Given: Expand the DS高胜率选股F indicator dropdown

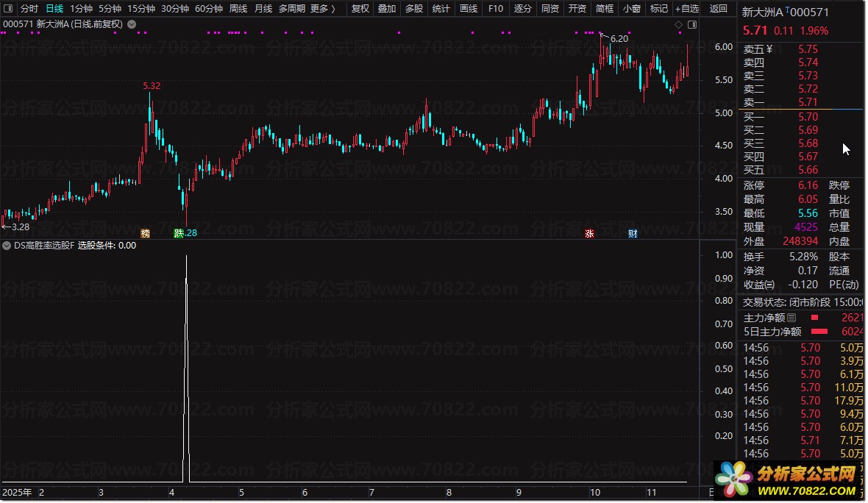Looking at the screenshot, I should [x=7, y=246].
